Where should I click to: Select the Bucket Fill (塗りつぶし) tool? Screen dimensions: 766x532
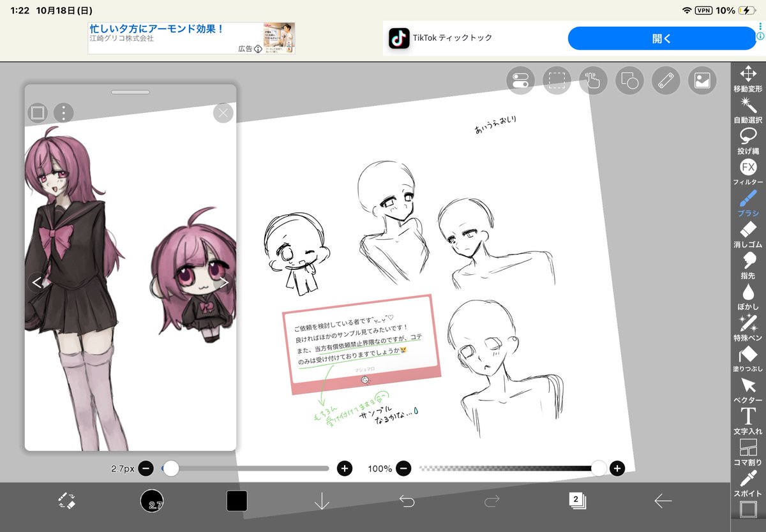click(x=747, y=360)
